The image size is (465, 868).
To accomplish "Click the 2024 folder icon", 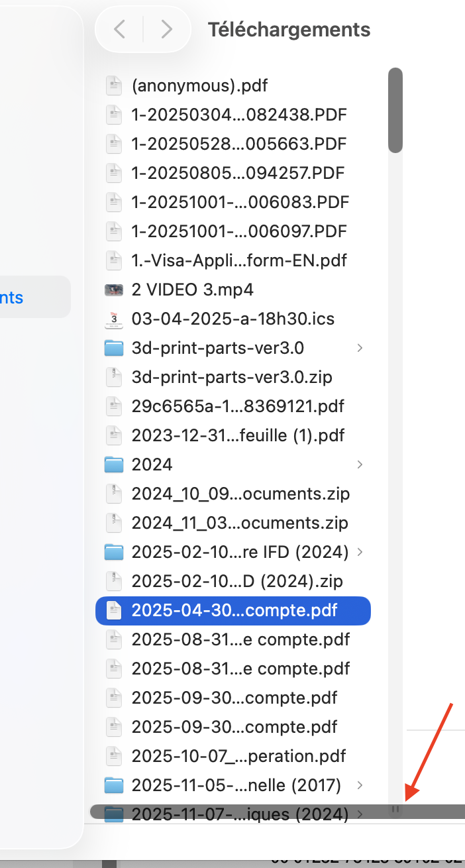I will 115,464.
